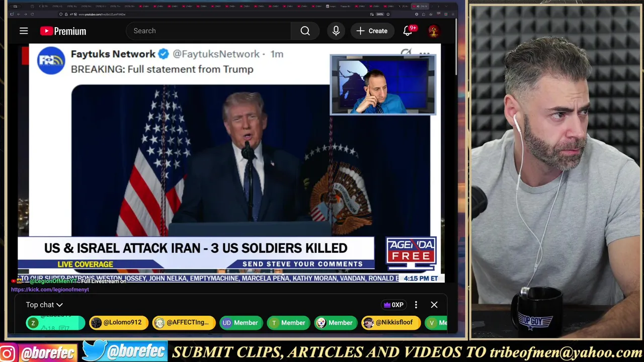644x362 pixels.
Task: Click 'SEND STEVE YOUR COMMENTS' banner text
Action: [x=302, y=264]
